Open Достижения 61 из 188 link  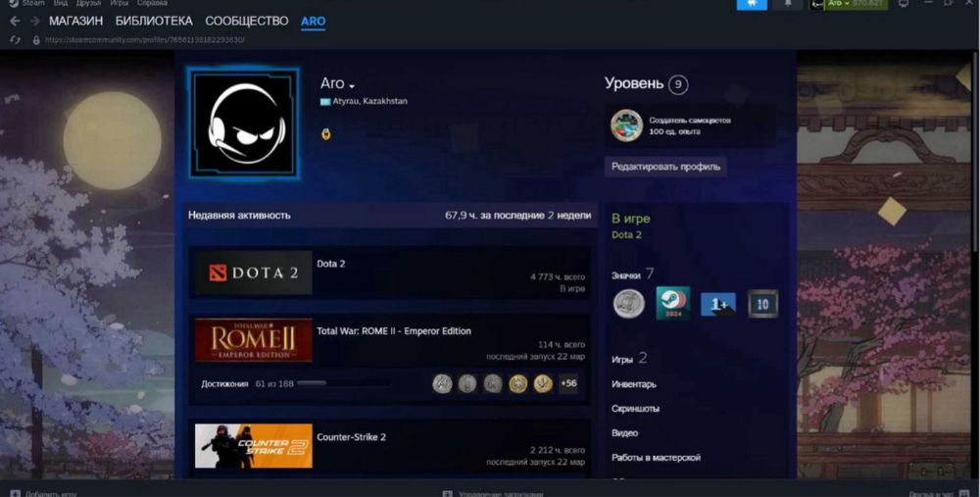(x=248, y=384)
